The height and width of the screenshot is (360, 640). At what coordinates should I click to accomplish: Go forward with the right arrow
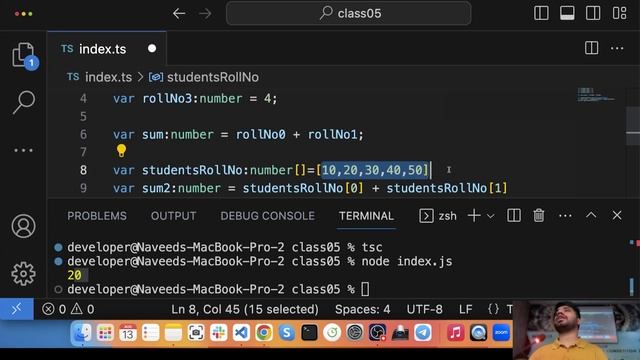tap(205, 13)
